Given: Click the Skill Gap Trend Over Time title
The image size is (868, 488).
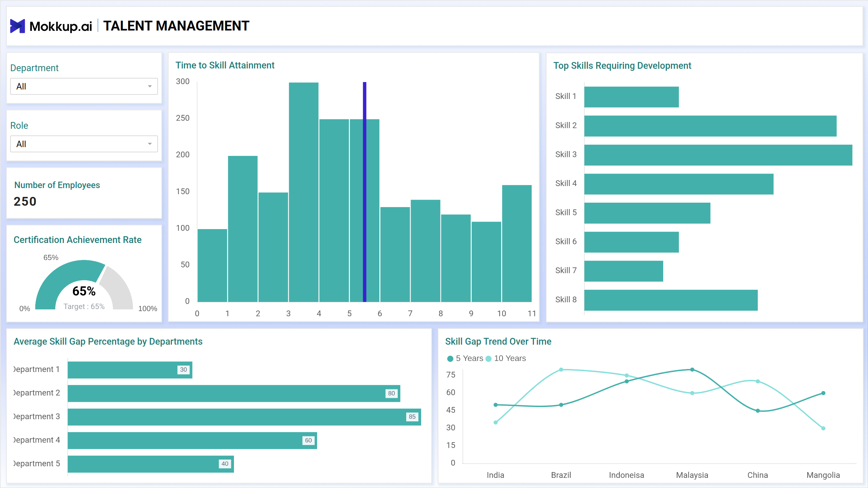Looking at the screenshot, I should click(498, 342).
